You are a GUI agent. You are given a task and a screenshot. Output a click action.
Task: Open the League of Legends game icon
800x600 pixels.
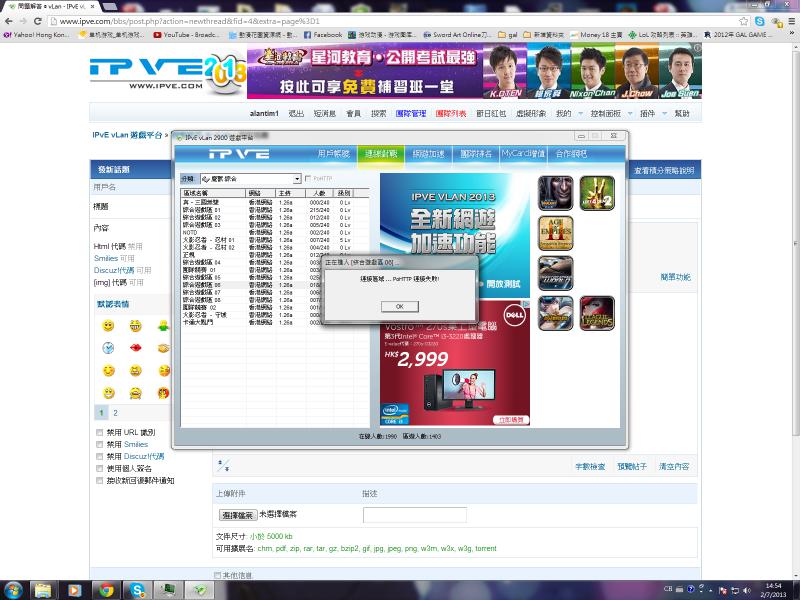pyautogui.click(x=597, y=313)
